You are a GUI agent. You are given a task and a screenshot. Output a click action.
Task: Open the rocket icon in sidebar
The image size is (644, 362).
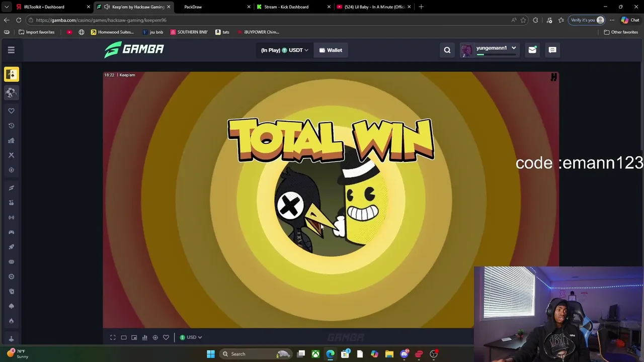tap(12, 247)
